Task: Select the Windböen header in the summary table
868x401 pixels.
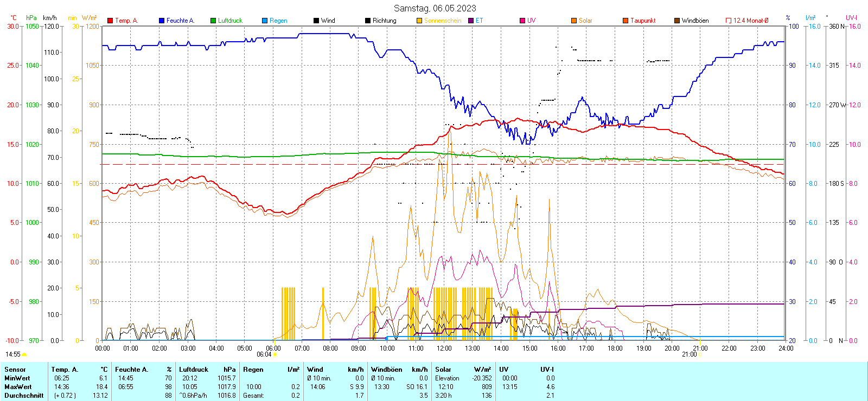Action: point(387,370)
